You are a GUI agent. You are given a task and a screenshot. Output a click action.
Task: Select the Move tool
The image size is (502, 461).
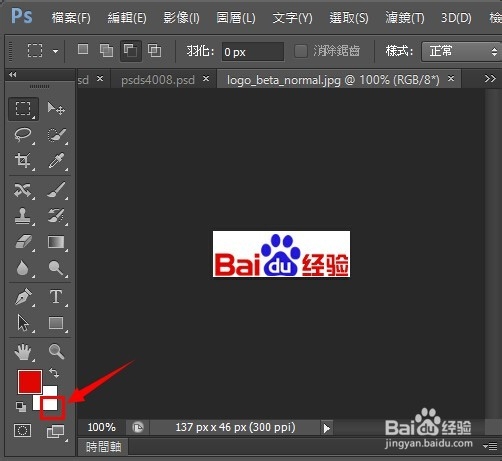[x=56, y=109]
